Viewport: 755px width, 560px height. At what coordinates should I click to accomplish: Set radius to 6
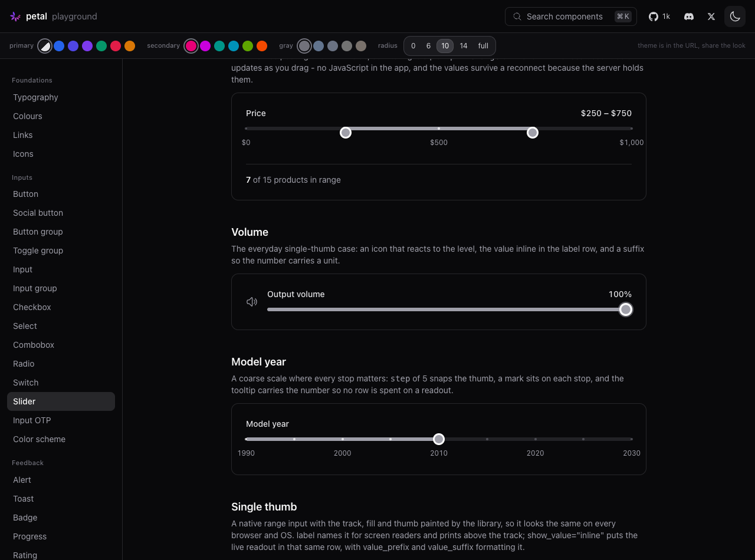(x=429, y=46)
